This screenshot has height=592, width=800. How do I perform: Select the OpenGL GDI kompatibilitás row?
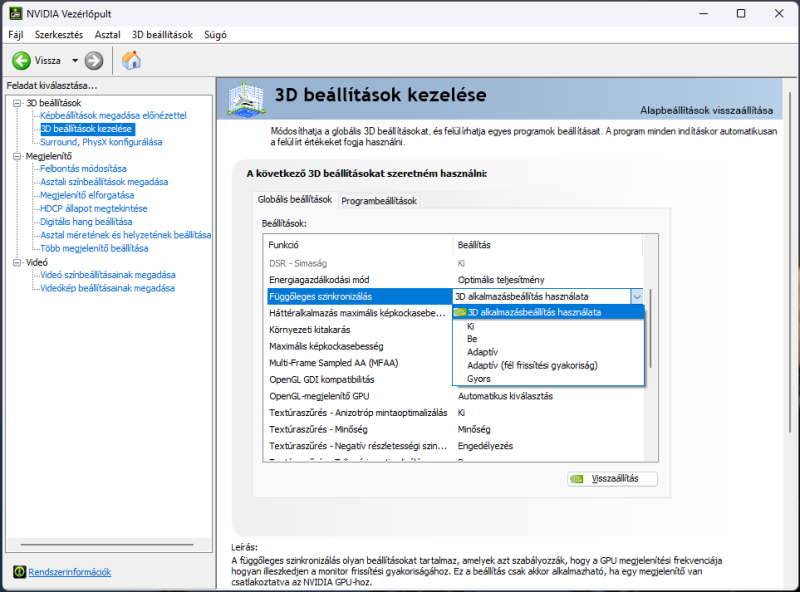[x=359, y=379]
